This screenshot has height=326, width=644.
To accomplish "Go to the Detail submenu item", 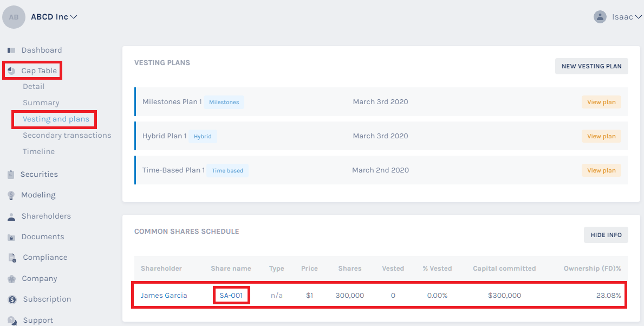I will 34,86.
